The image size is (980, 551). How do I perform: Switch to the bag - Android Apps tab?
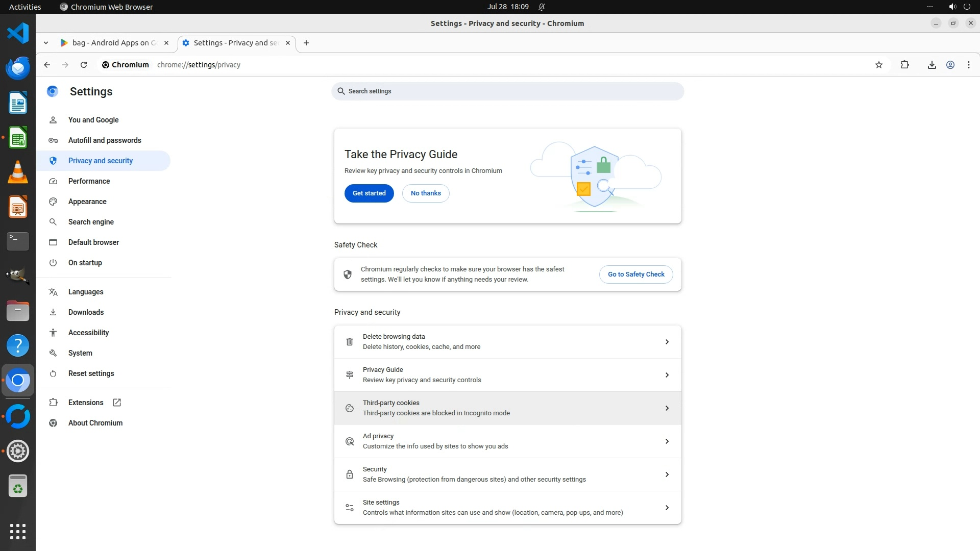pyautogui.click(x=114, y=43)
